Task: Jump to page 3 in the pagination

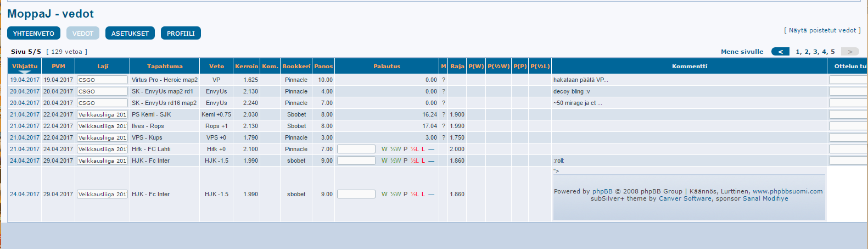Action: (816, 52)
